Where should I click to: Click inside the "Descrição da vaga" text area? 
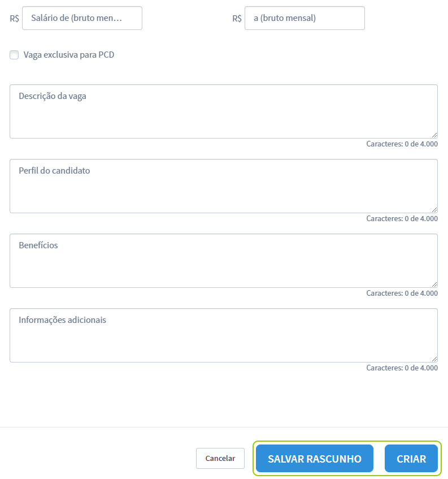(x=223, y=111)
